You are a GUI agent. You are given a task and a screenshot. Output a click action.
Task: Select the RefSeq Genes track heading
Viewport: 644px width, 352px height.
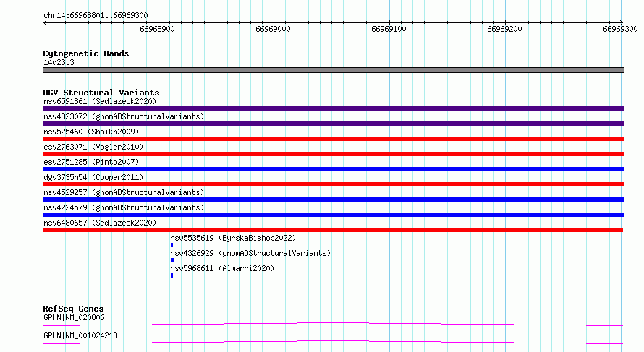(73, 309)
